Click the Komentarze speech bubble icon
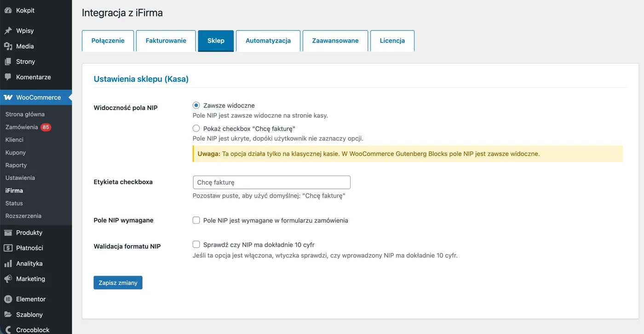 pyautogui.click(x=8, y=77)
